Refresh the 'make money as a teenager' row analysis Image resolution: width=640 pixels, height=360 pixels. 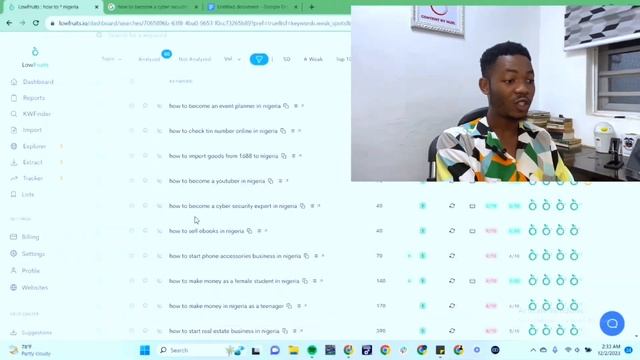(452, 306)
